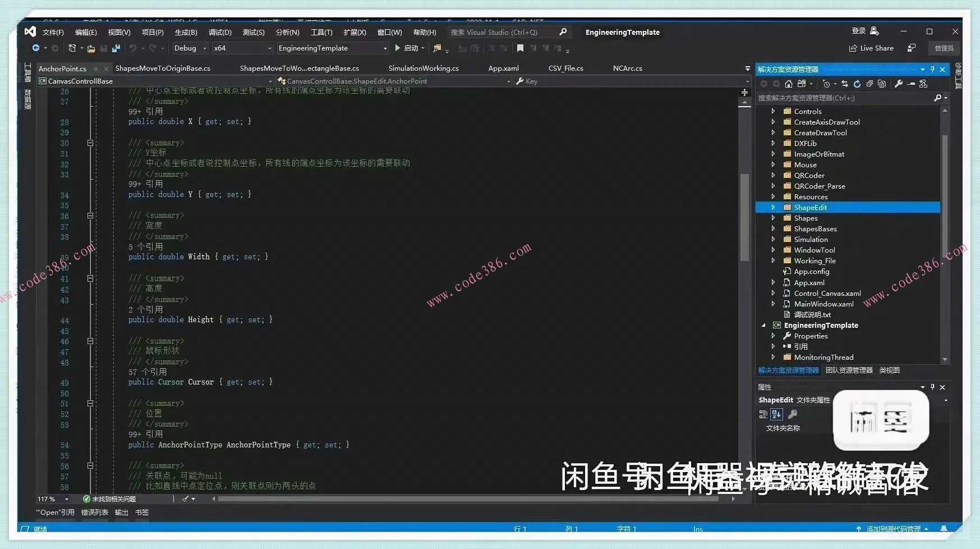Click the Visual Studio logo icon
Image resolution: width=980 pixels, height=549 pixels.
(x=30, y=31)
